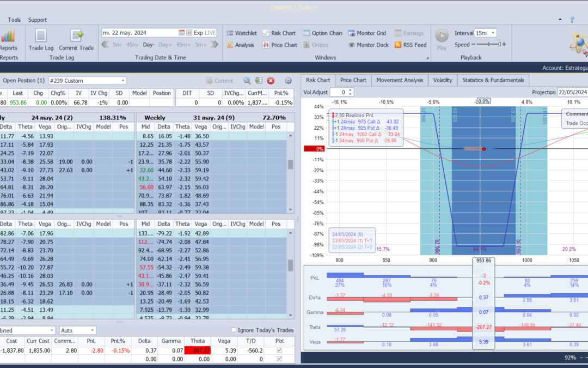Switch to the Volatility tab
Viewport: 588px width, 368px height.
(x=442, y=80)
